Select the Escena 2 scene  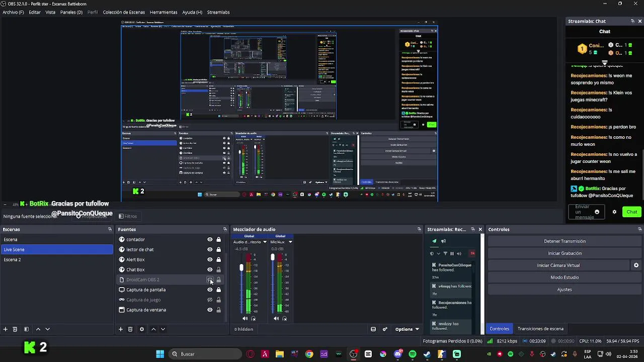tap(57, 259)
